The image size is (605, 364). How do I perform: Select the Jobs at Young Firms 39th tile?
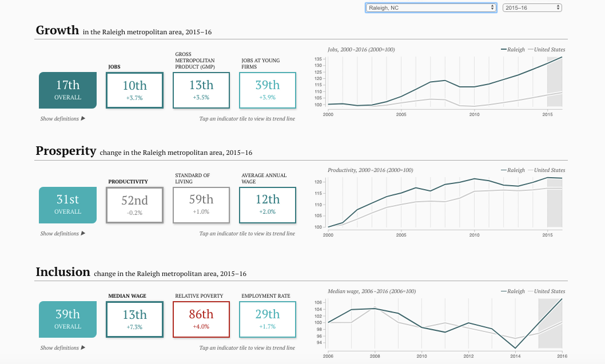click(268, 90)
